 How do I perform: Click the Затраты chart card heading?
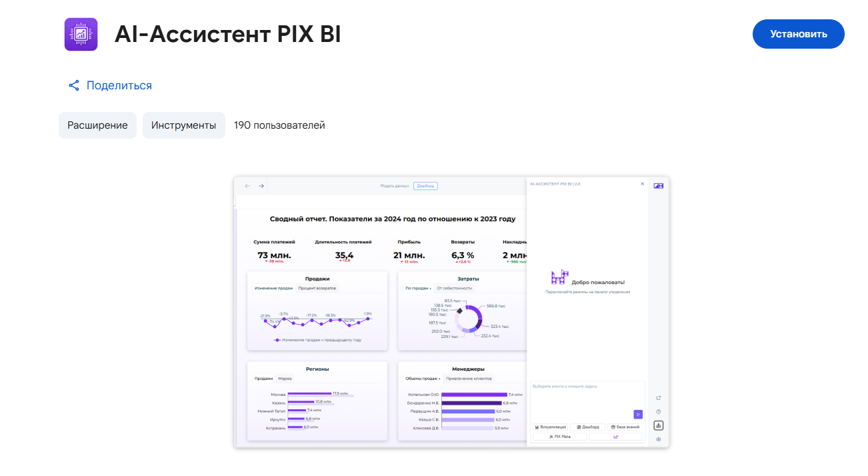[468, 279]
